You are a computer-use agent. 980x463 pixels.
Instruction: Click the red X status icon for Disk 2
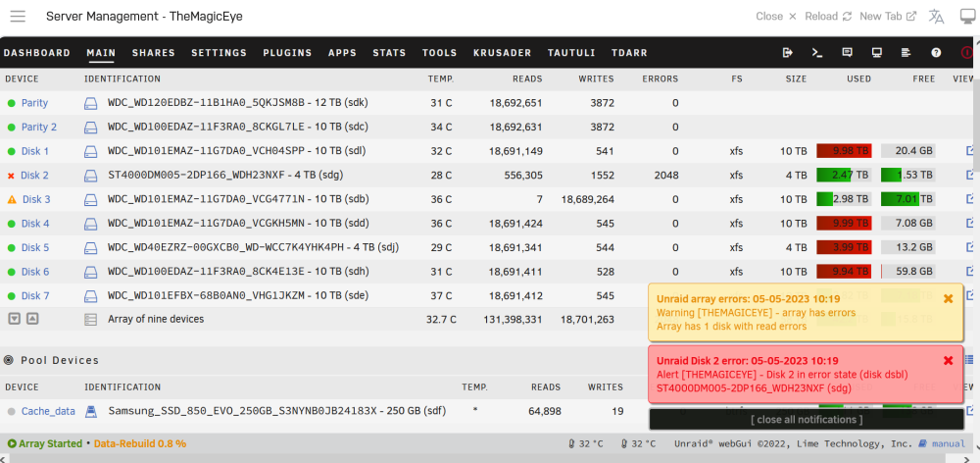click(x=11, y=176)
